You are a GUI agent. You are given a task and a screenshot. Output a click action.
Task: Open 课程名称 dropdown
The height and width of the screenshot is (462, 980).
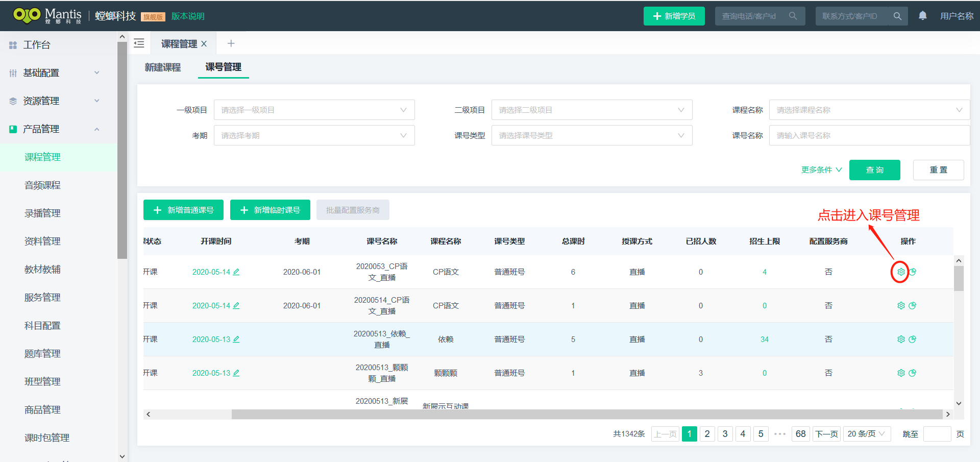click(x=869, y=110)
